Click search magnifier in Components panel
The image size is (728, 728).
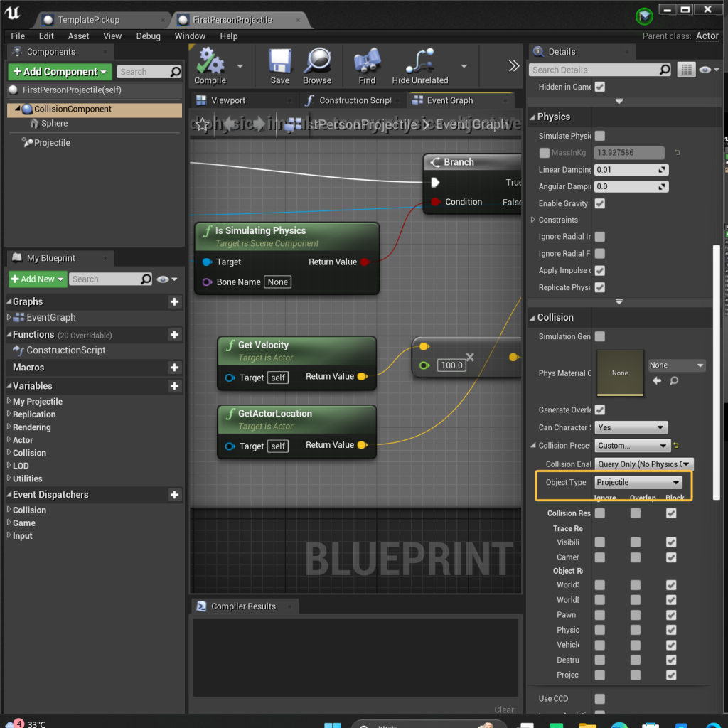pyautogui.click(x=176, y=72)
